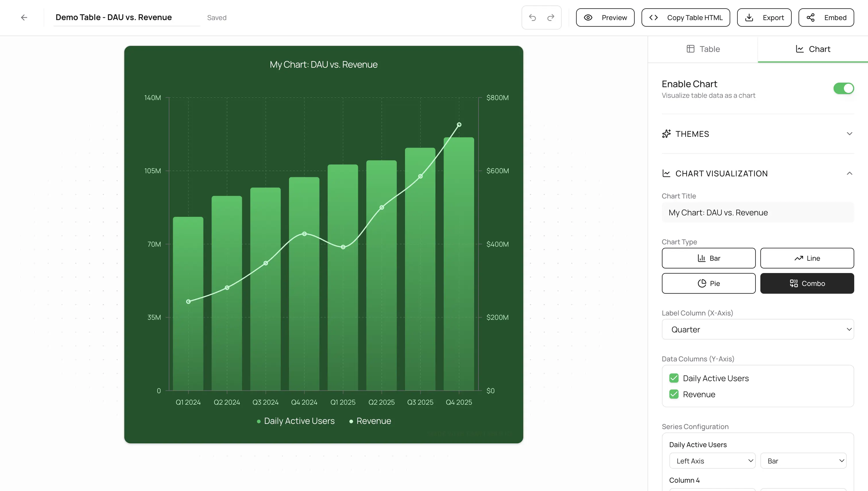
Task: Uncheck the Revenue data column checkbox
Action: click(674, 394)
